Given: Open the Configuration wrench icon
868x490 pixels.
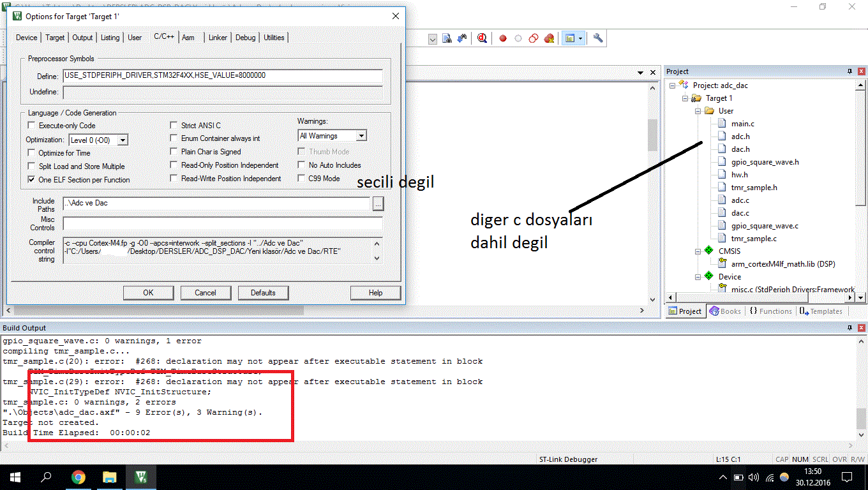Looking at the screenshot, I should pyautogui.click(x=598, y=38).
